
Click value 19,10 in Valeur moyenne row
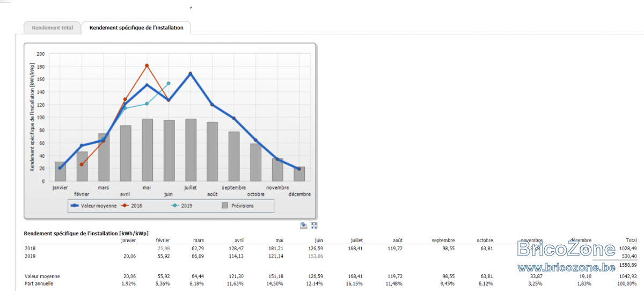click(x=585, y=276)
